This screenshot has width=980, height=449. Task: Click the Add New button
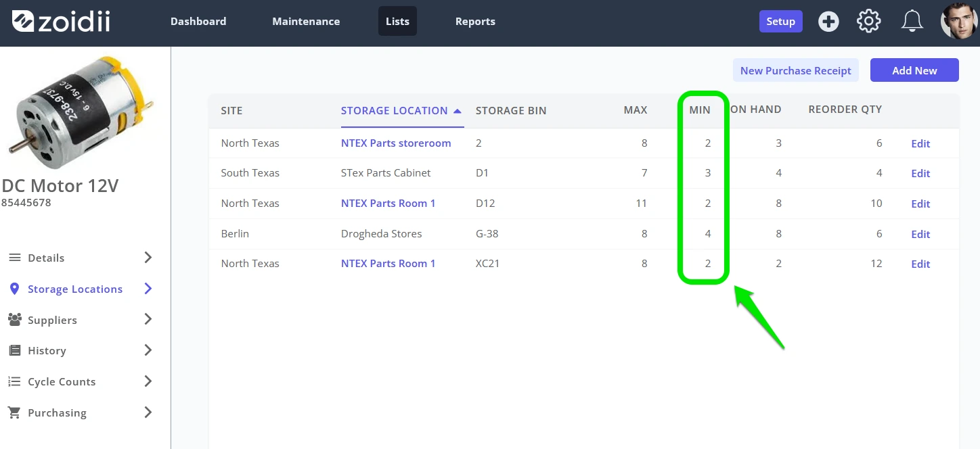coord(914,70)
